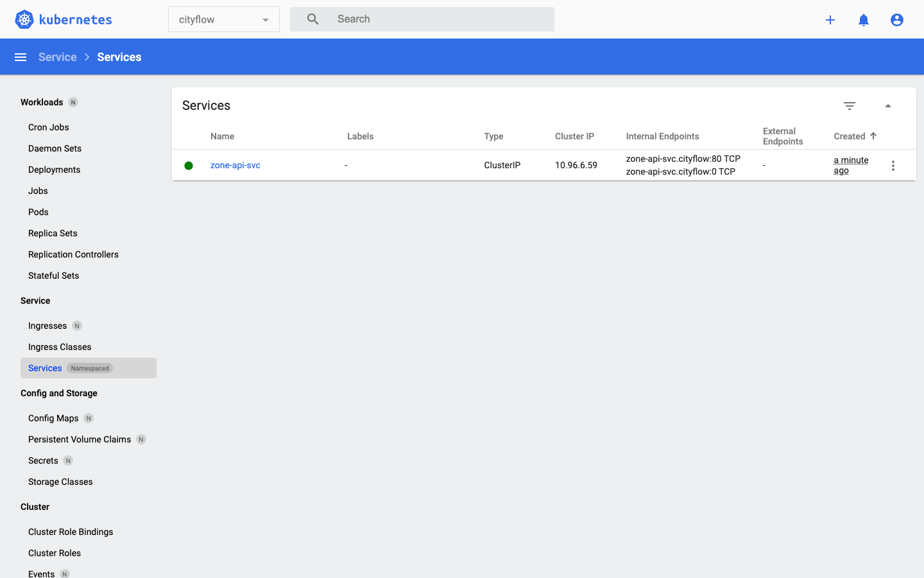The height and width of the screenshot is (578, 924).
Task: Open Ingresses in sidebar
Action: (x=47, y=326)
